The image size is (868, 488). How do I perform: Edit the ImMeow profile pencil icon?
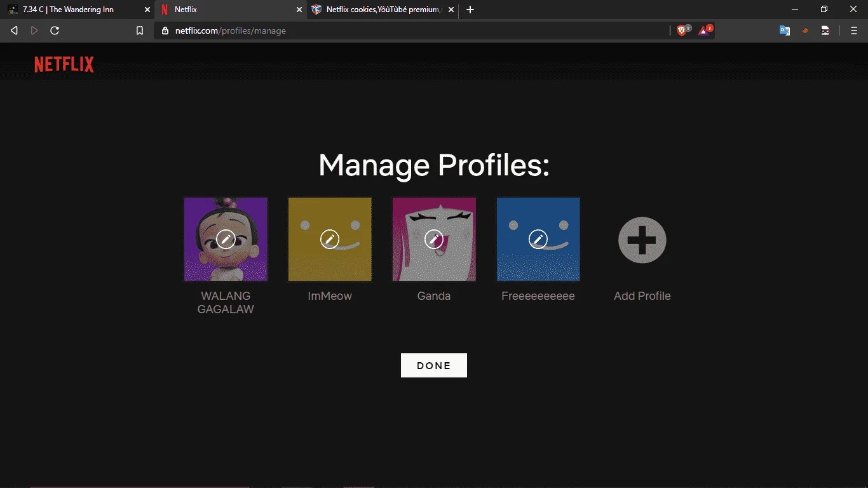coord(330,239)
